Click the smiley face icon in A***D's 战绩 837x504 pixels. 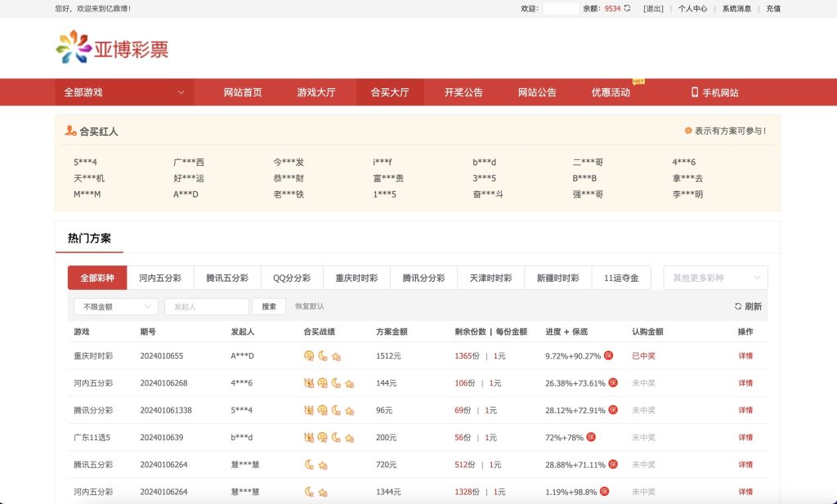310,355
